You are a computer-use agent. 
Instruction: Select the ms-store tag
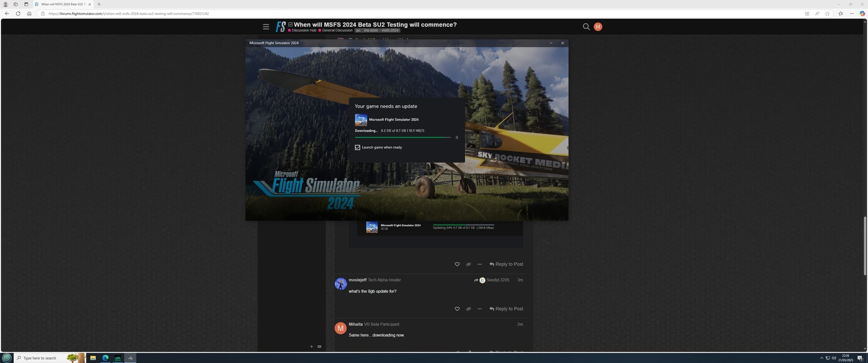[371, 30]
